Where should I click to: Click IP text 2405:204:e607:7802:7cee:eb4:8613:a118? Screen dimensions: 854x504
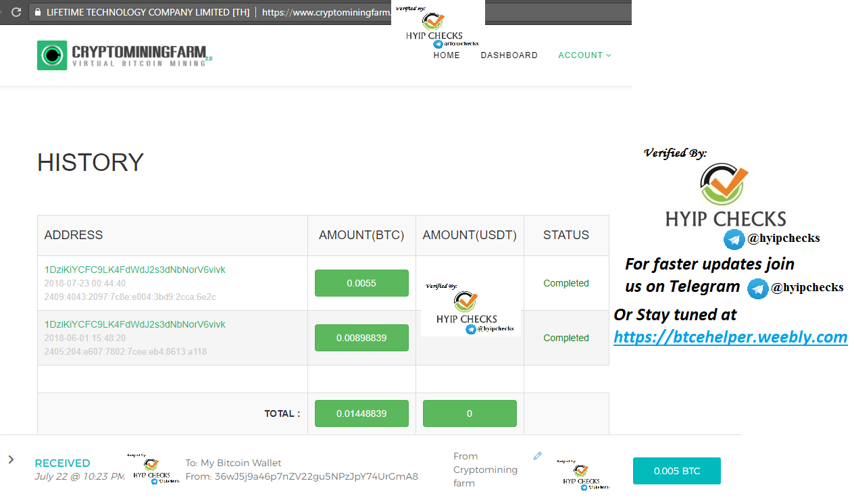click(126, 351)
